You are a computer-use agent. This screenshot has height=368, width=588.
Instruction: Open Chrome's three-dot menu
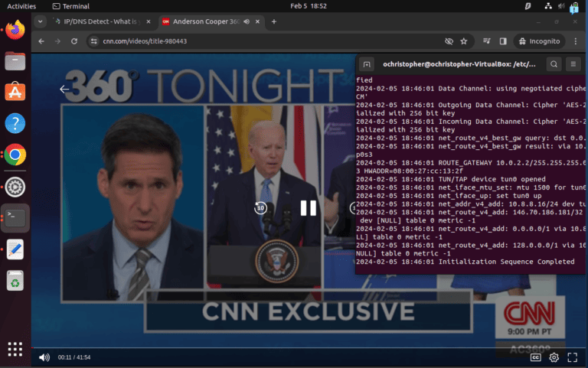click(576, 41)
